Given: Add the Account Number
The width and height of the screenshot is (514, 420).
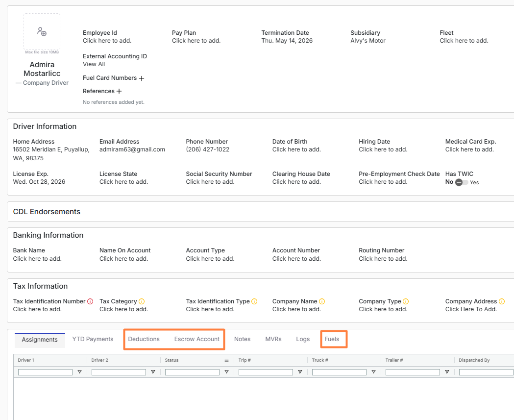Looking at the screenshot, I should coord(296,259).
